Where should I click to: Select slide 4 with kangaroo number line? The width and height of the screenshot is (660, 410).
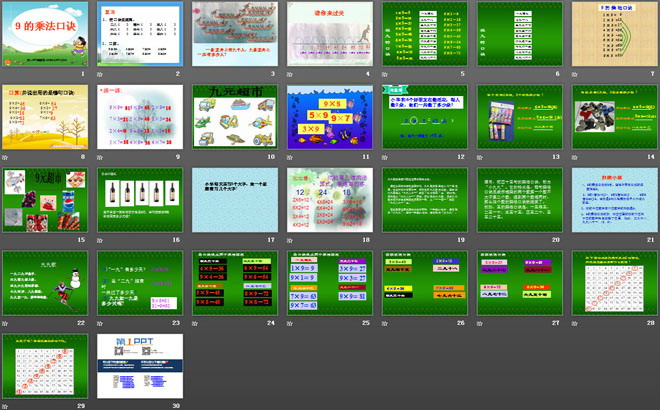point(330,34)
